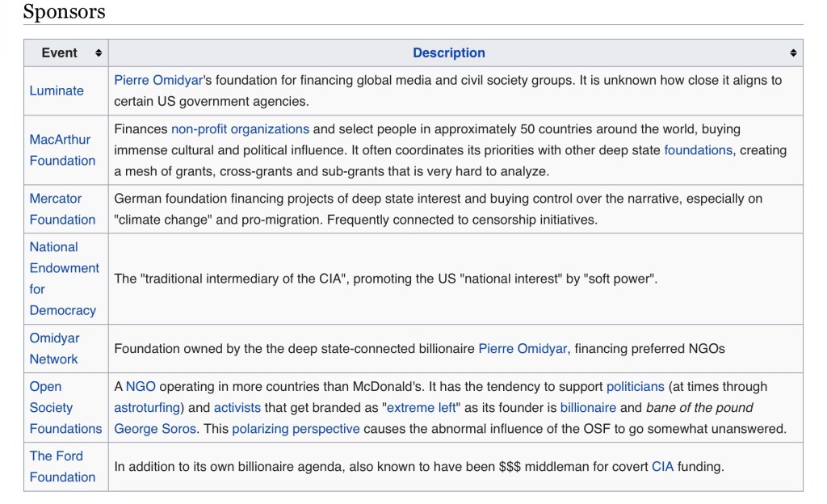This screenshot has height=504, width=827.
Task: Click Pierre Omidyar link in Luminate row
Action: pyautogui.click(x=158, y=80)
